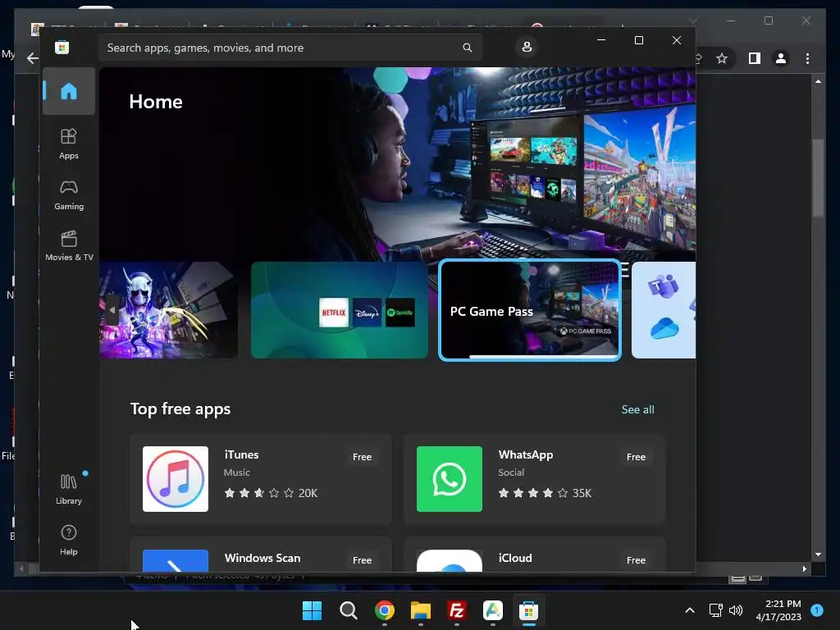Show hidden icons in system tray

tap(690, 610)
